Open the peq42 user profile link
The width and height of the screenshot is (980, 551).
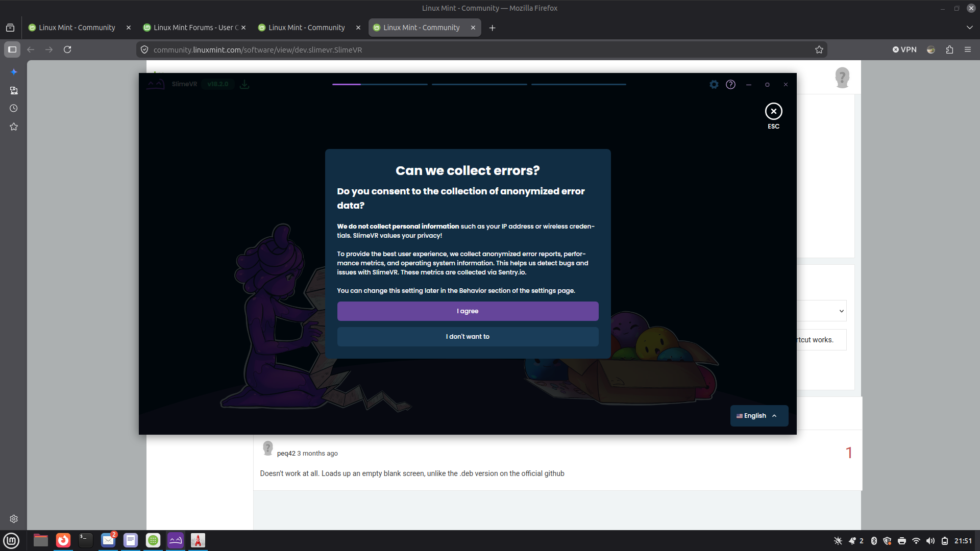286,454
